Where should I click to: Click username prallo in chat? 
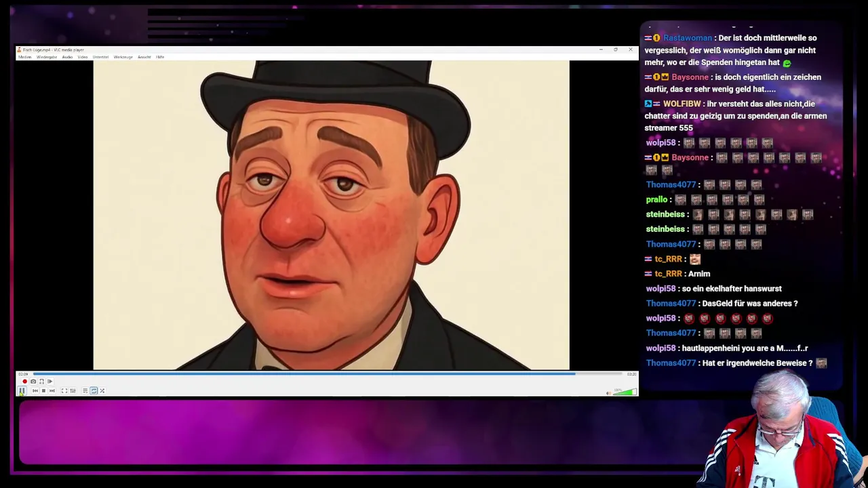(x=656, y=199)
